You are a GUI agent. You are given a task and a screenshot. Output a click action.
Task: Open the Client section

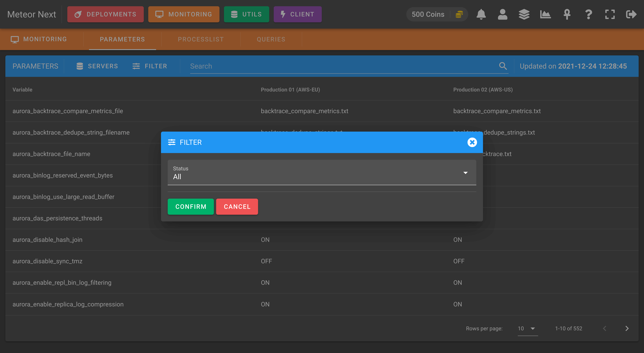click(298, 14)
